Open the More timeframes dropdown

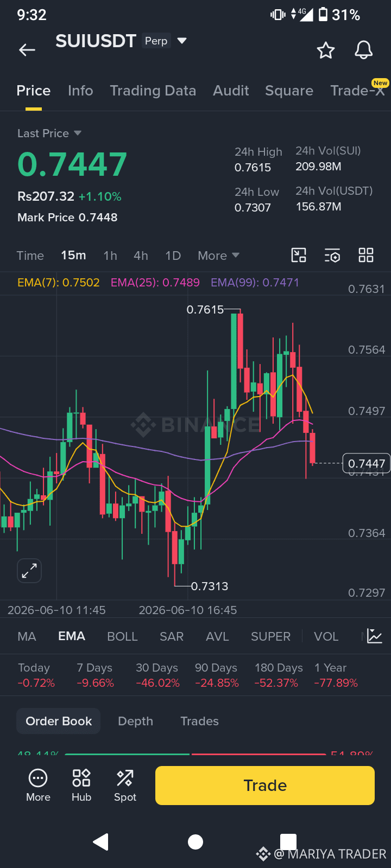click(218, 256)
